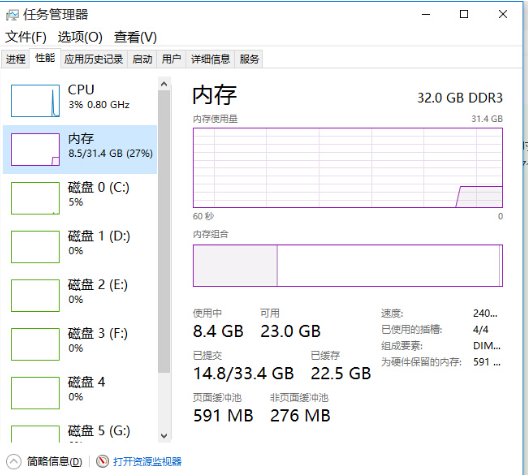This screenshot has height=475, width=528.
Task: Open 磁盘 2 (E:) performance graph
Action: pos(35,295)
